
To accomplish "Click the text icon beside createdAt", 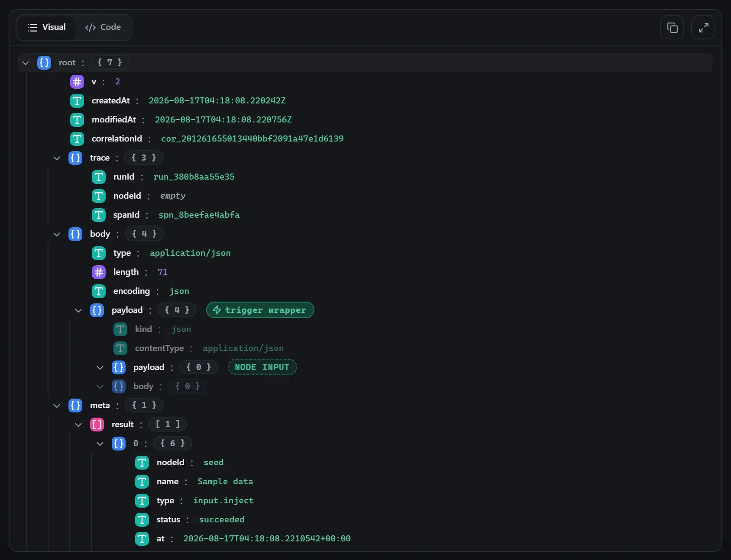I will 77,101.
